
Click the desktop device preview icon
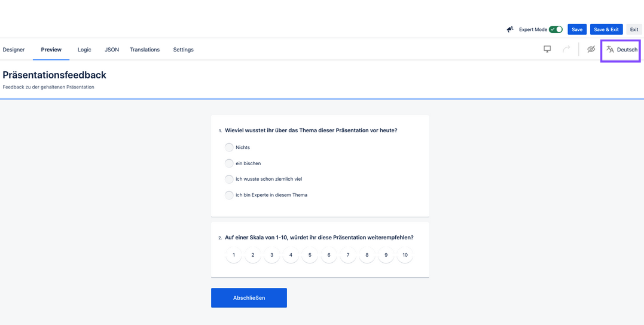coord(547,49)
